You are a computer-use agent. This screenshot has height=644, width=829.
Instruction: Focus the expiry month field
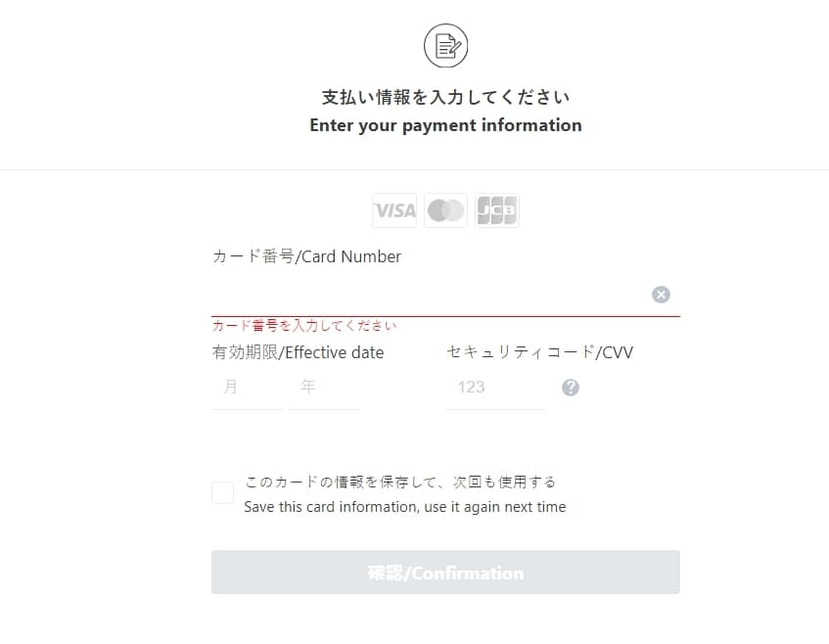pos(247,387)
